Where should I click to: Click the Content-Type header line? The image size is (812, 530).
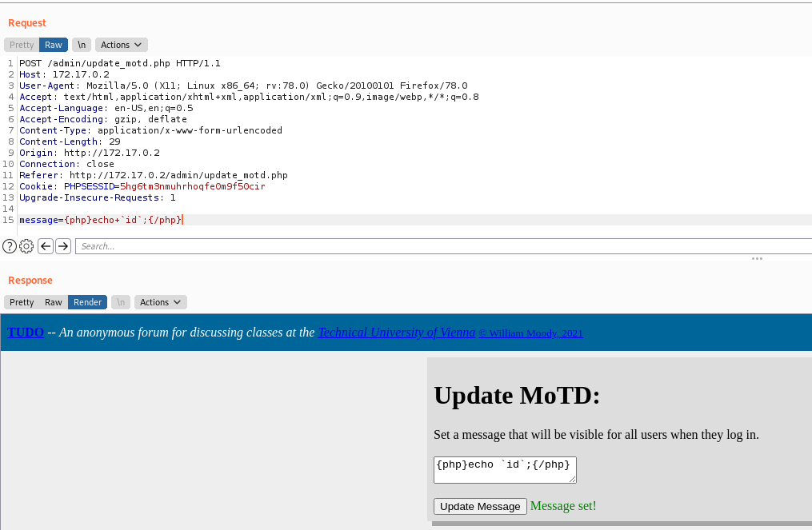pos(150,130)
